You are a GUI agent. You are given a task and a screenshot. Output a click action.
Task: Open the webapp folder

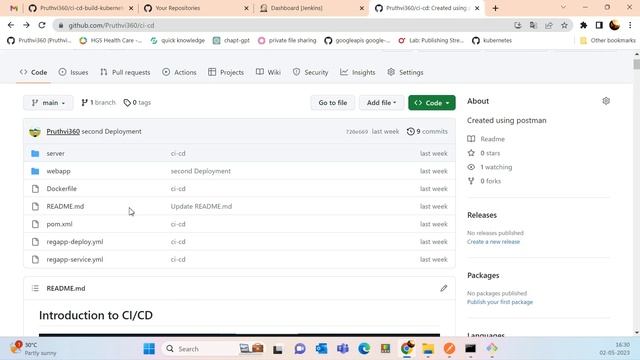coord(58,171)
